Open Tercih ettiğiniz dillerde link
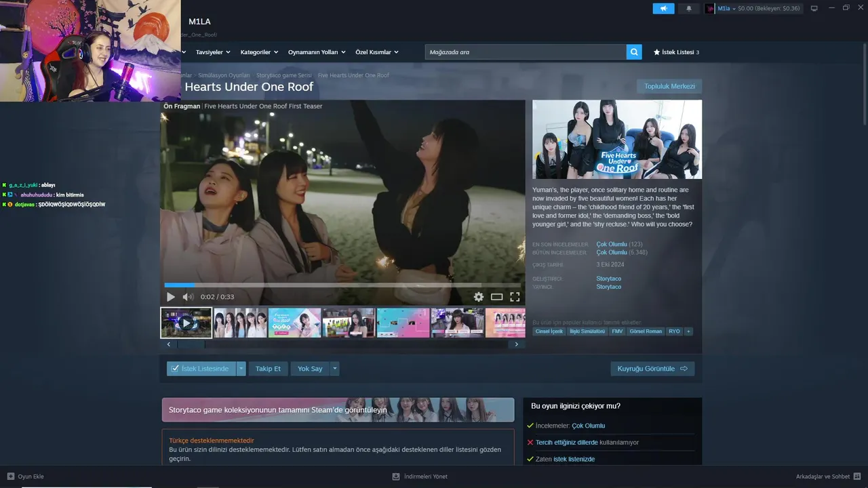 567,443
